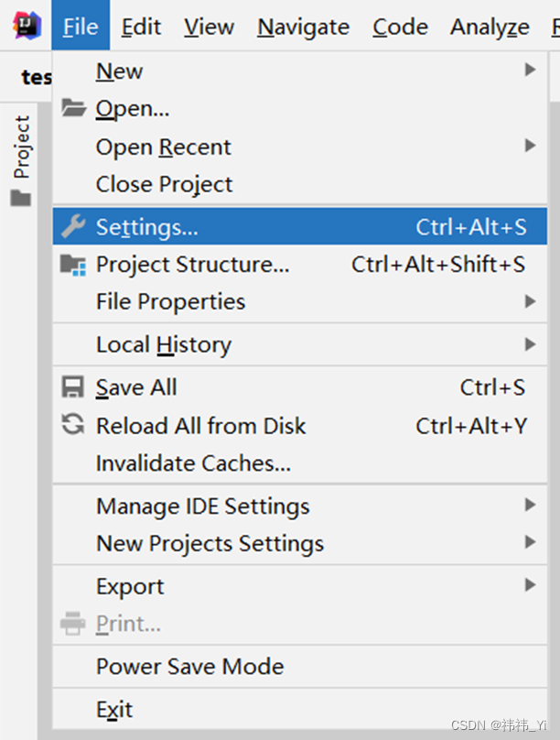Open the Project side panel tab

[21, 147]
